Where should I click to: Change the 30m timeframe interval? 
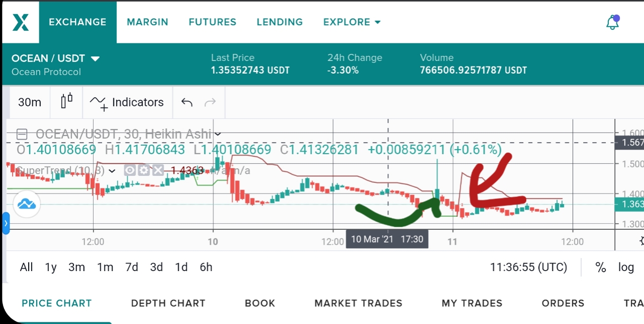click(30, 102)
